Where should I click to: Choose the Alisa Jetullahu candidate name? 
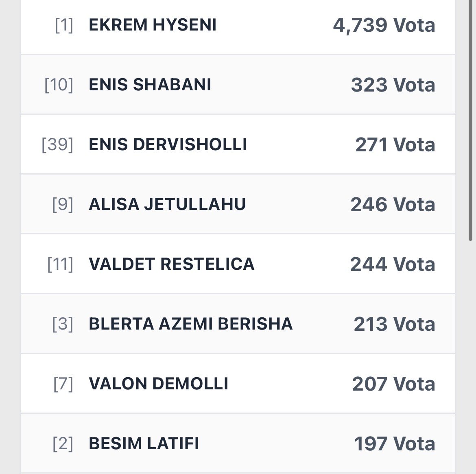click(x=167, y=204)
